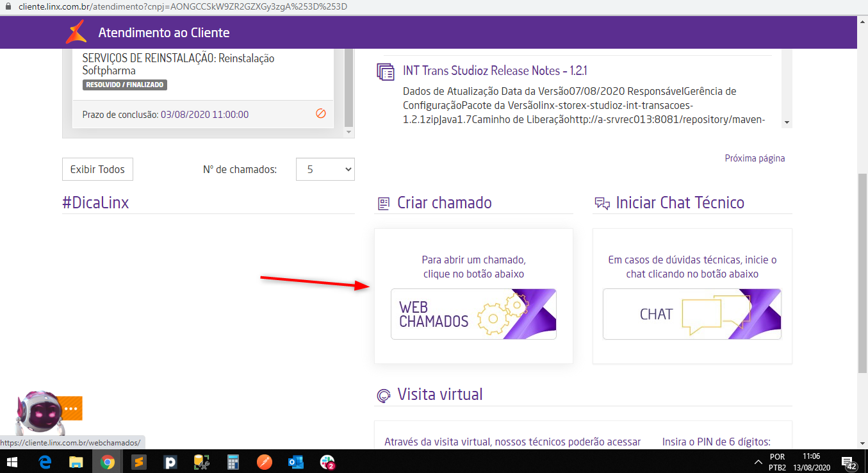Click the release notes document icon

tap(386, 71)
